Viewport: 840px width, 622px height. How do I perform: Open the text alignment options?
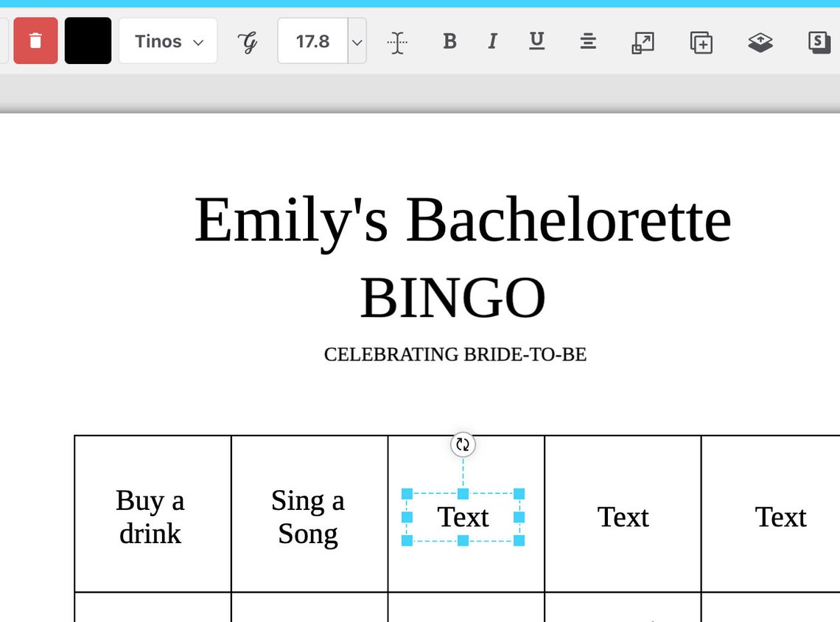tap(587, 42)
